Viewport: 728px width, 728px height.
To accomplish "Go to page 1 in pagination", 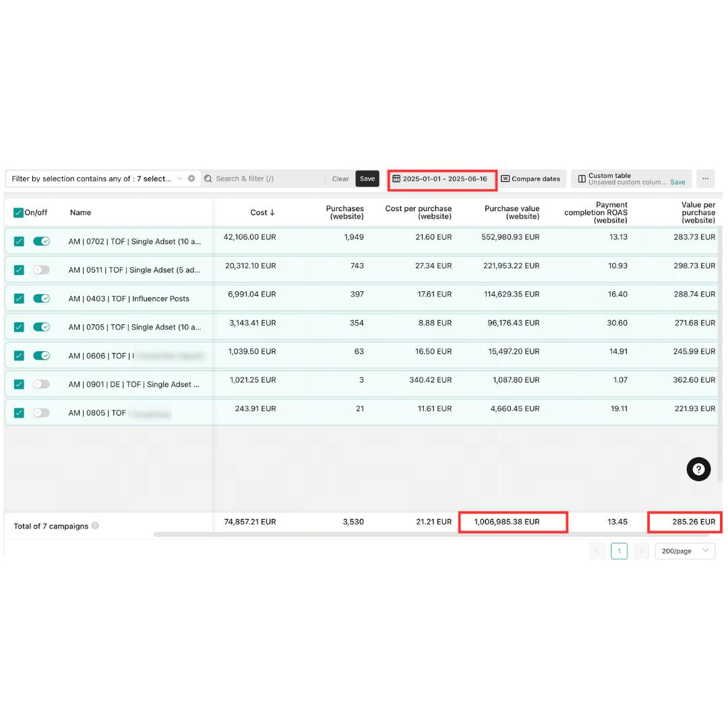I will click(619, 551).
